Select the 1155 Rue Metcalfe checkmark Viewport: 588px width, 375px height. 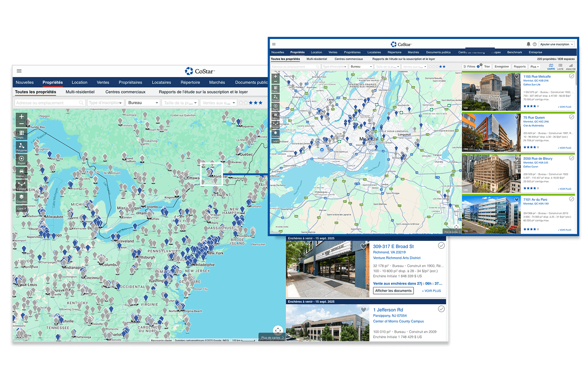tap(571, 76)
